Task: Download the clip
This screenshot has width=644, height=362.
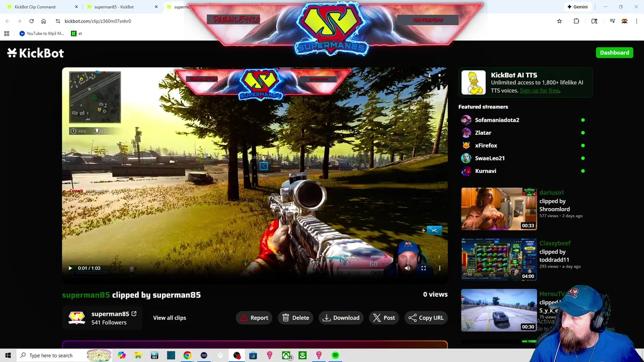Action: (x=341, y=318)
